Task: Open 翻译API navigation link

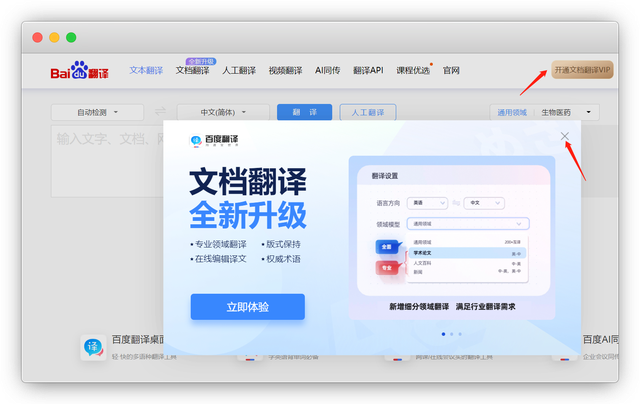Action: (x=368, y=70)
